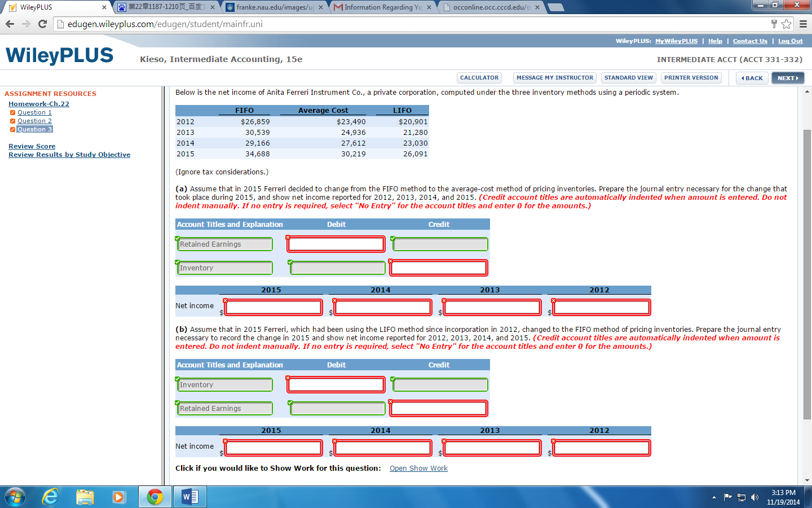
Task: Click part (b) 2012 net income field
Action: tap(602, 448)
